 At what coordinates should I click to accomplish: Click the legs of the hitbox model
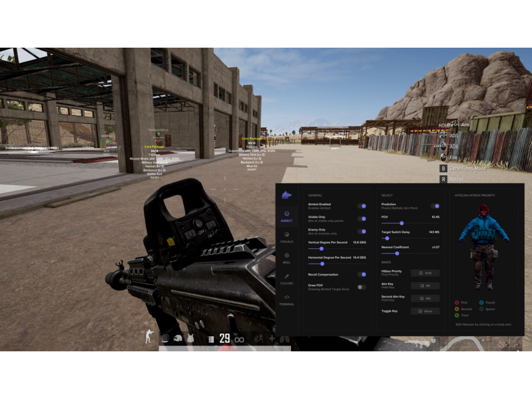(484, 267)
